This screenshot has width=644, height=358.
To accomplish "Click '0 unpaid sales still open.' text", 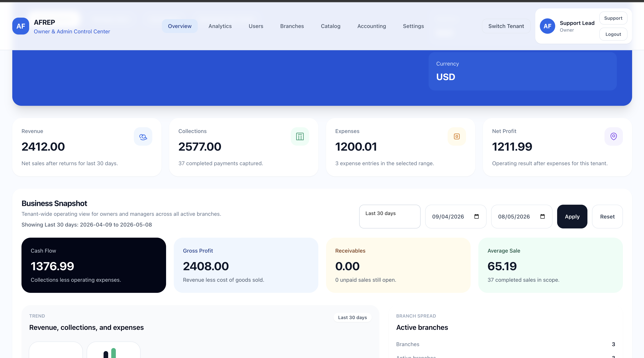I will click(x=366, y=280).
